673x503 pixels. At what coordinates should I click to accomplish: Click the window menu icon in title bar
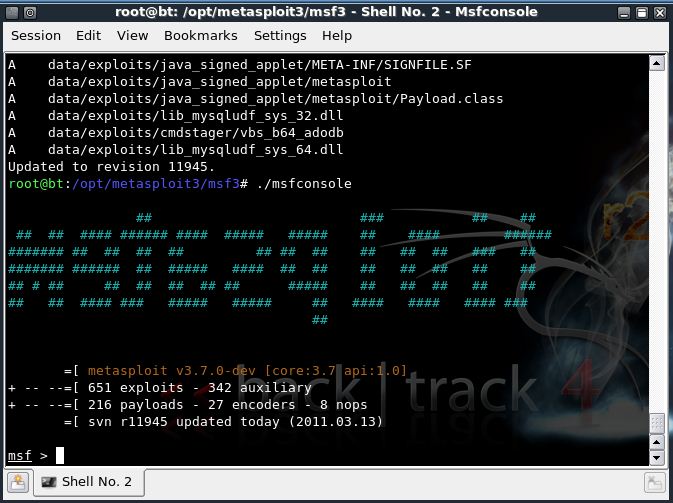(x=12, y=12)
